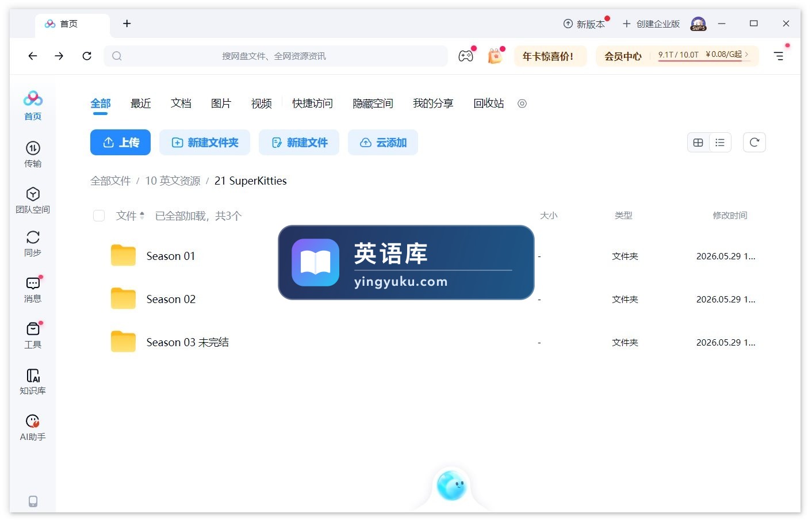812x525 pixels.
Task: Open 消息 messages
Action: tap(33, 289)
